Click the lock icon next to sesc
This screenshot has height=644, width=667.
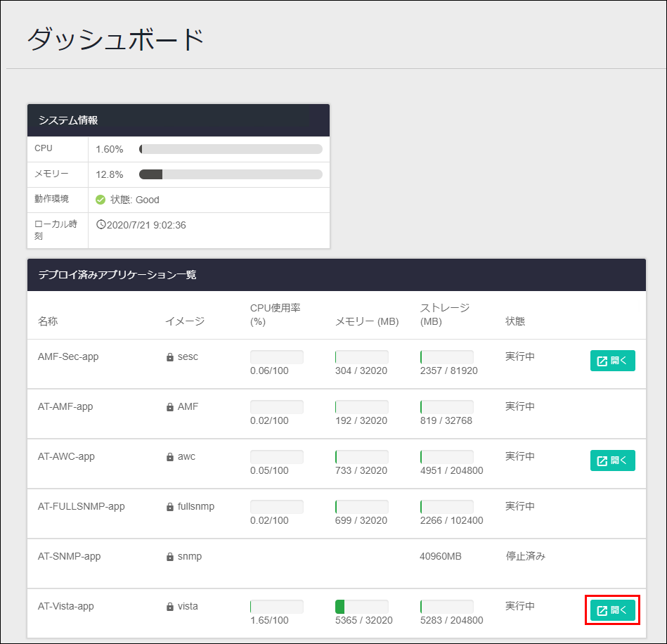pyautogui.click(x=169, y=357)
